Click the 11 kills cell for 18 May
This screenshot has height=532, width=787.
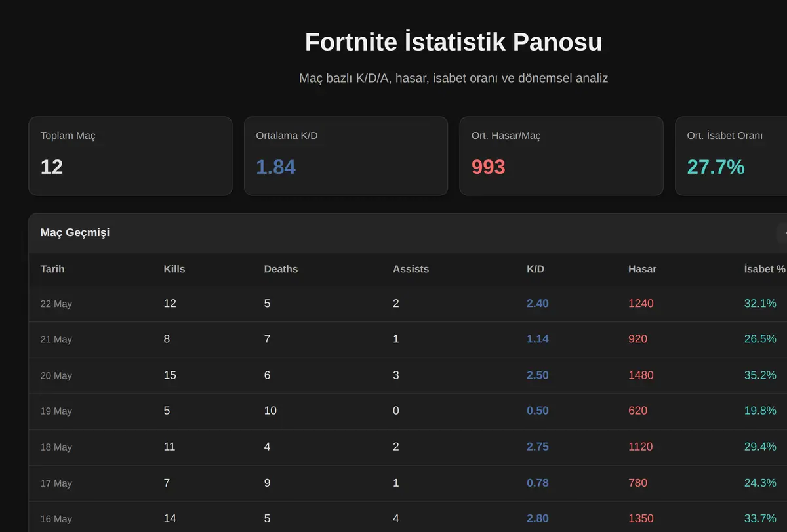[170, 447]
